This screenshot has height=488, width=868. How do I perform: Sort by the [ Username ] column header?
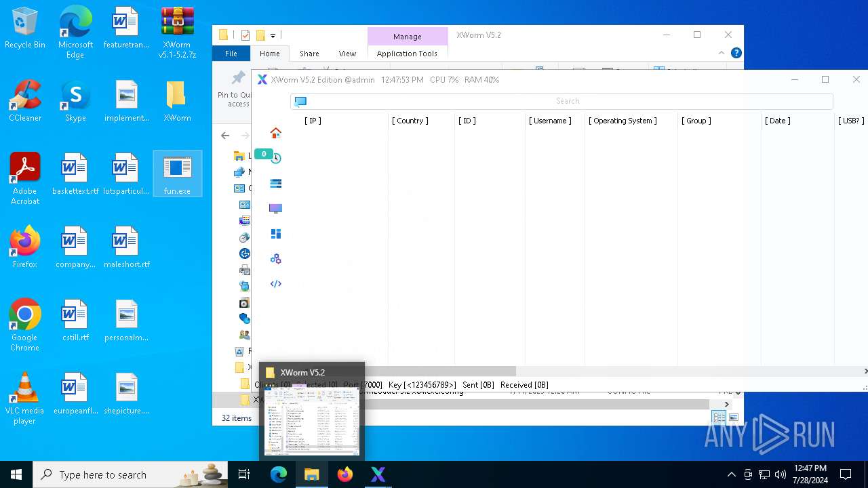[x=550, y=121]
